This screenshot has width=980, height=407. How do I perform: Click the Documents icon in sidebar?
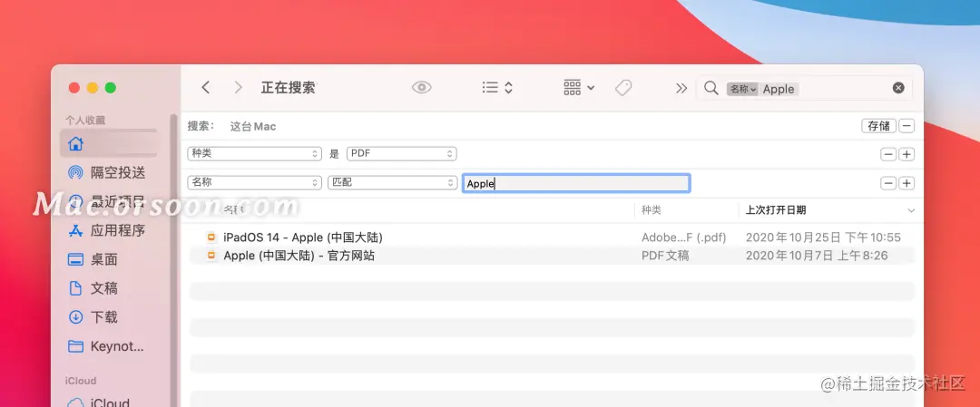tap(75, 287)
